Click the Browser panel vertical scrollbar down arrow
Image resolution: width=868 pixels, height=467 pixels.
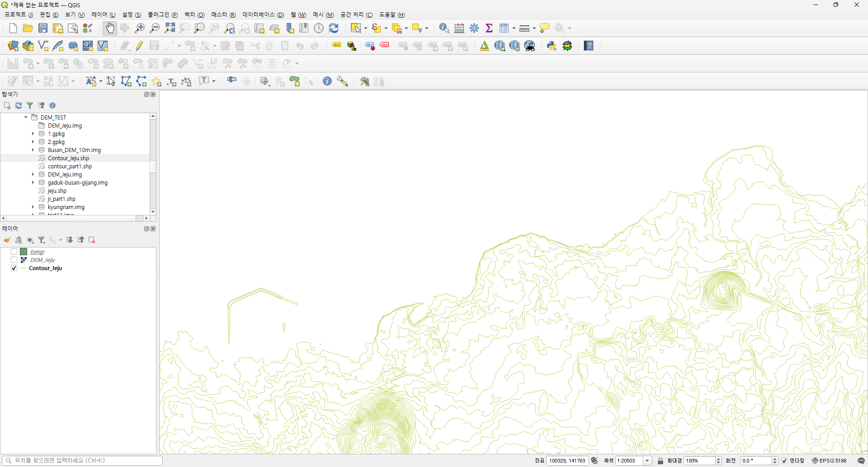(153, 211)
